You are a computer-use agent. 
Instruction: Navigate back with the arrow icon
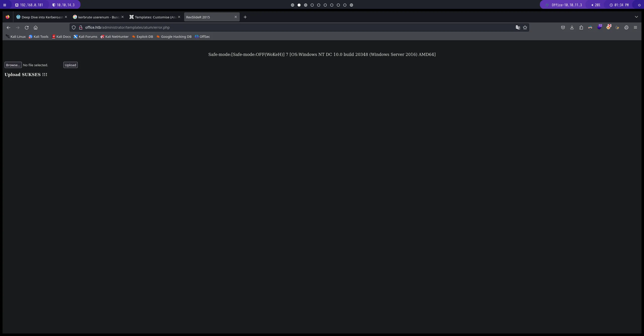tap(8, 27)
